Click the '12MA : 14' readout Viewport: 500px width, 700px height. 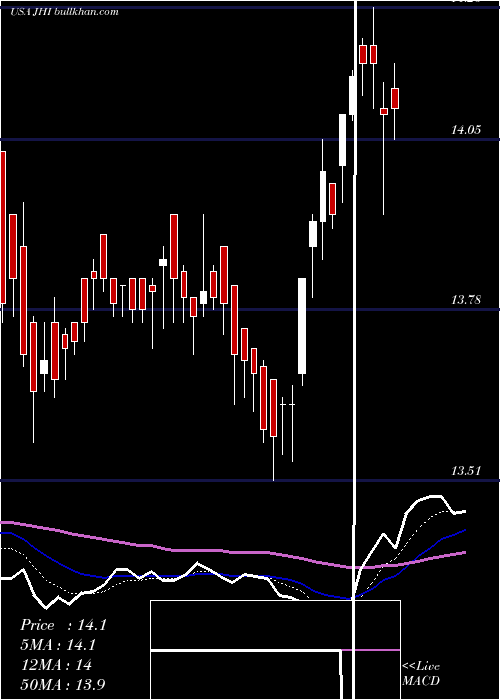[56, 665]
